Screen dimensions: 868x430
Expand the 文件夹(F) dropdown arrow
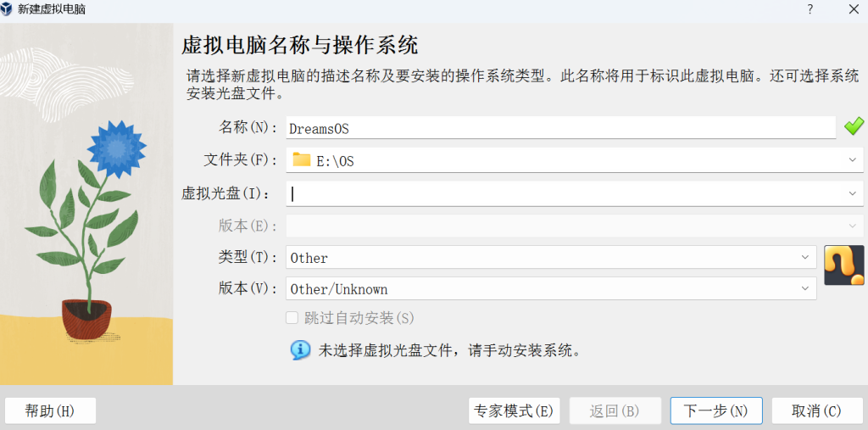(x=852, y=159)
